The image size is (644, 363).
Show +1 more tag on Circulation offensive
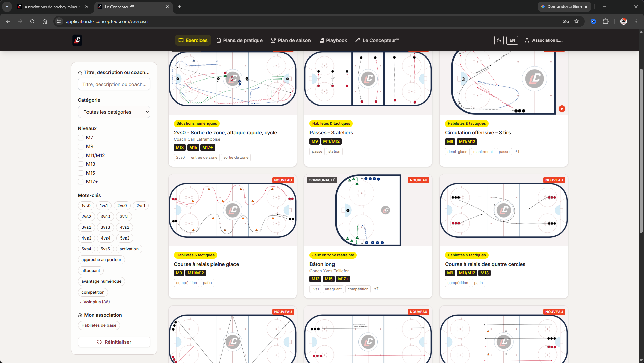[x=517, y=152]
